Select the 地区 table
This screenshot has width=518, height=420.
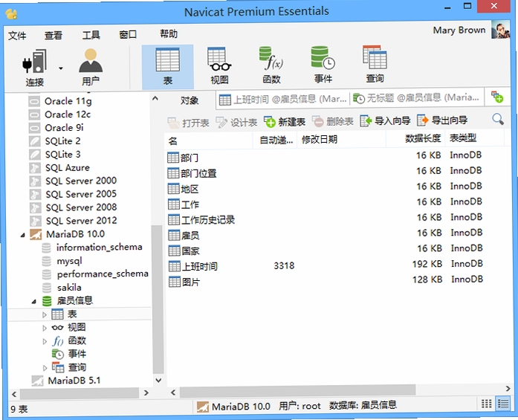pyautogui.click(x=184, y=189)
